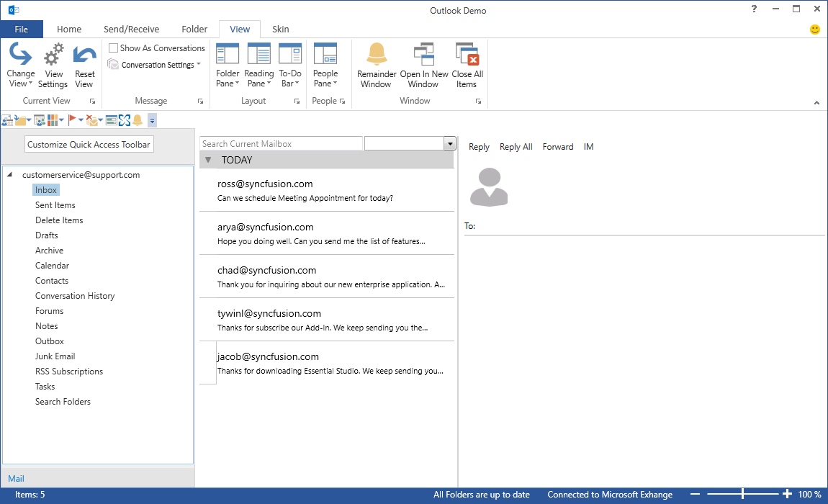This screenshot has height=504, width=828.
Task: Click the Remainder Window bell icon
Action: point(376,54)
